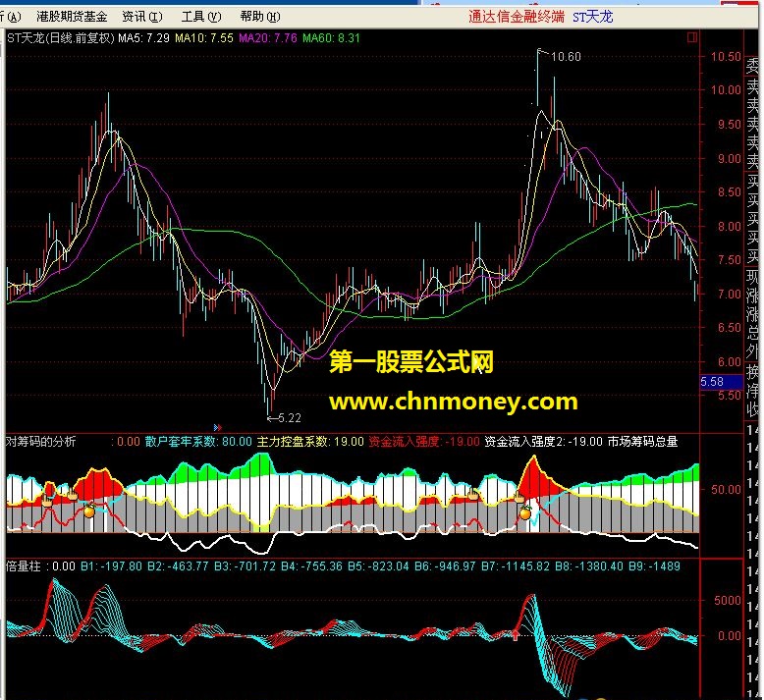Screen dimensions: 764x700
Task: Open the 资讯(I) menu
Action: (142, 17)
